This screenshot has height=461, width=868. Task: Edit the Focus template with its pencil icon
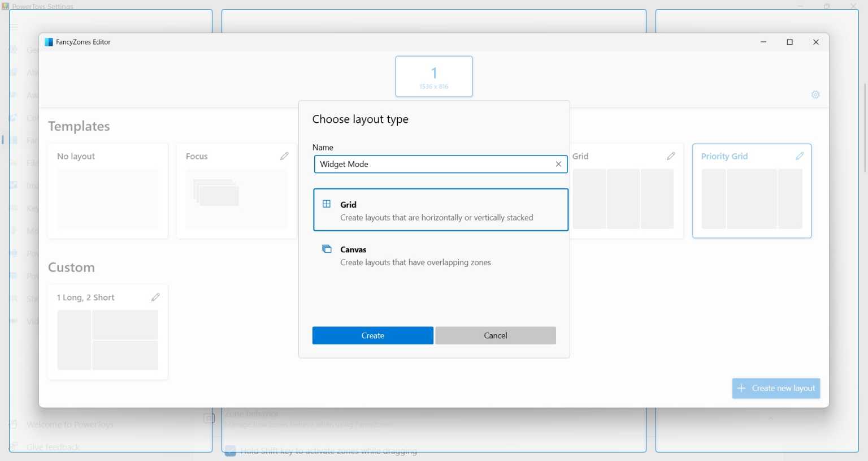[284, 156]
